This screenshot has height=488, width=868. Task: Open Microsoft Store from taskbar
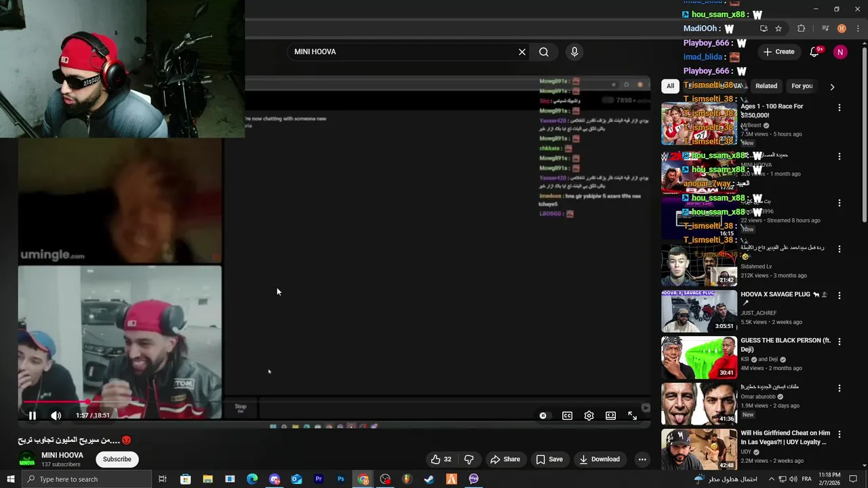pos(185,479)
